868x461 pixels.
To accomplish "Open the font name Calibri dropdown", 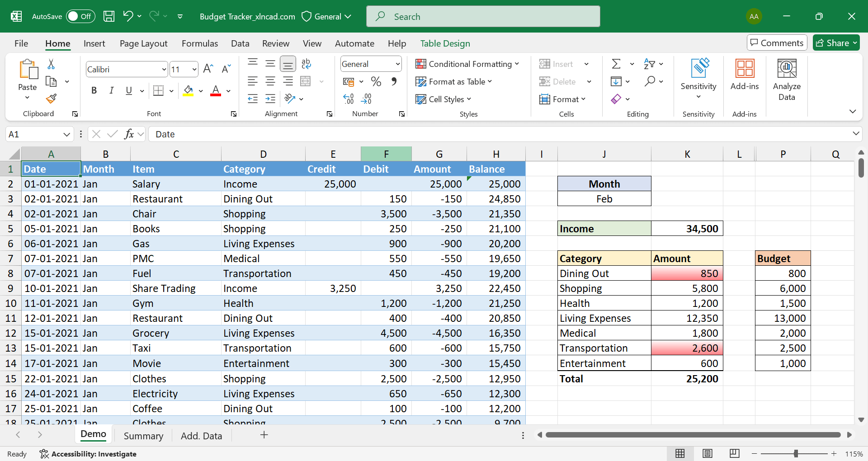I will [x=164, y=70].
